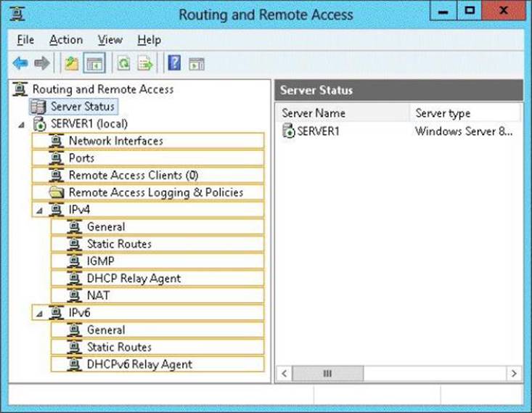Select DHCP Relay Agent label
Viewport: 532px width, 413px height.
coord(134,278)
